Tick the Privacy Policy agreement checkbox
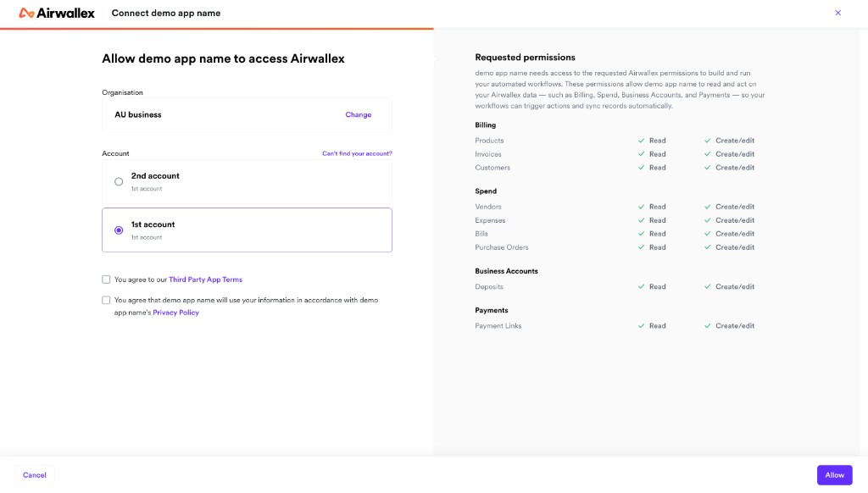This screenshot has height=493, width=868. coord(106,300)
